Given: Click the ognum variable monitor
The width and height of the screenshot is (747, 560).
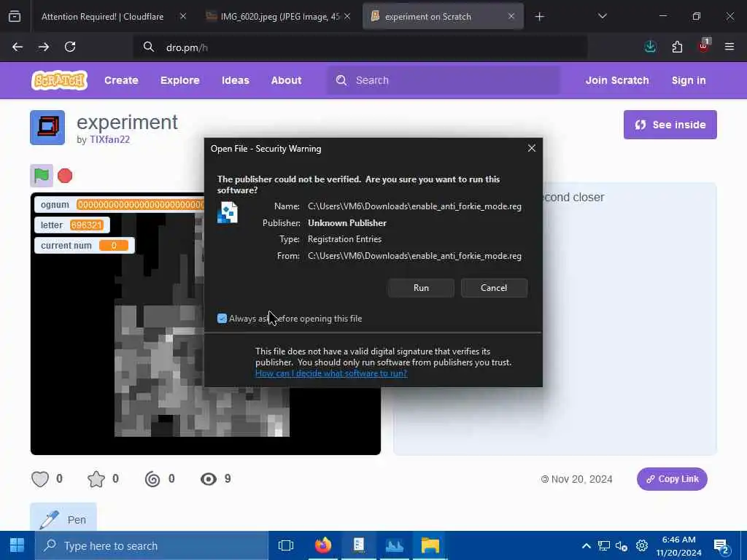Looking at the screenshot, I should [x=120, y=204].
